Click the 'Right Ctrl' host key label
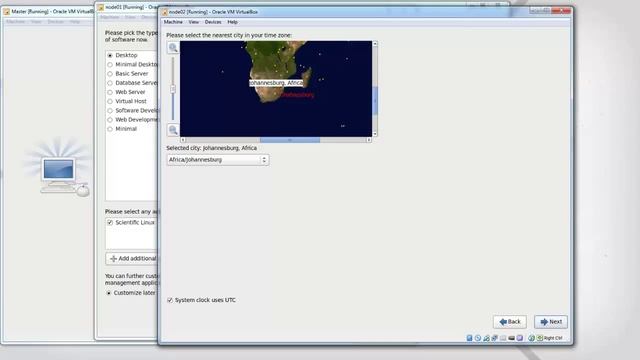The image size is (640, 360). click(x=553, y=338)
